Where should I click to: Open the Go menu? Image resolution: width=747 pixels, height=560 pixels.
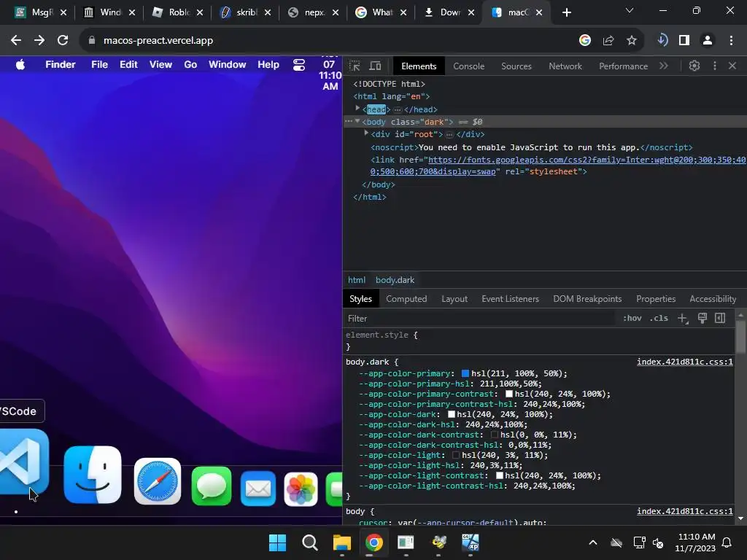pos(190,65)
